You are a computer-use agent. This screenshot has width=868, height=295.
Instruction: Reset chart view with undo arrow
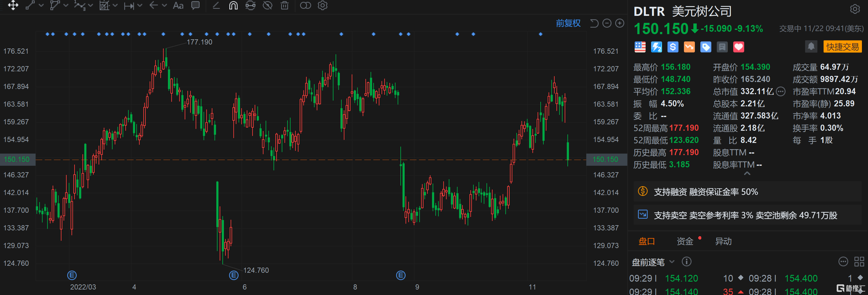(594, 23)
